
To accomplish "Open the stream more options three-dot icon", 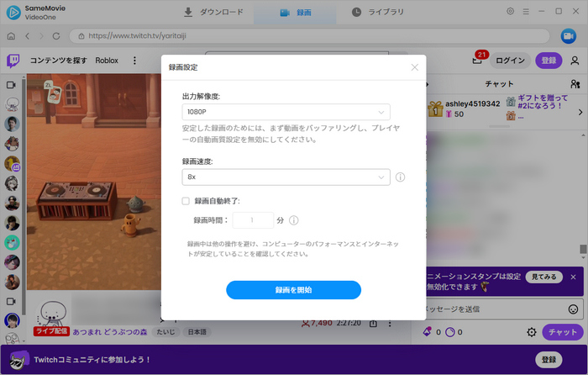I will (390, 323).
